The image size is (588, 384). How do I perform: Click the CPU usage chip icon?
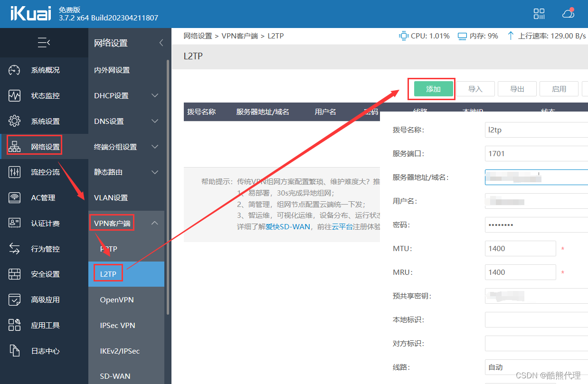tap(404, 36)
